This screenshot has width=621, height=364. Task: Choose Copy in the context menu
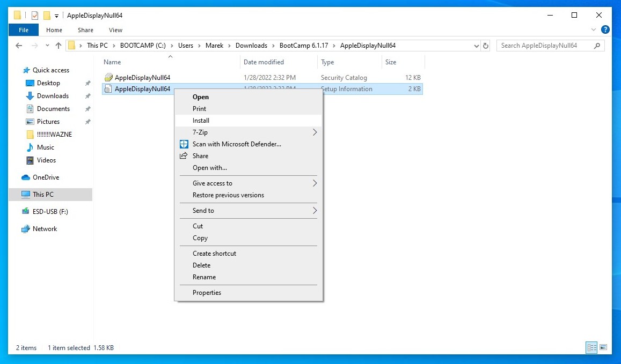point(249,238)
